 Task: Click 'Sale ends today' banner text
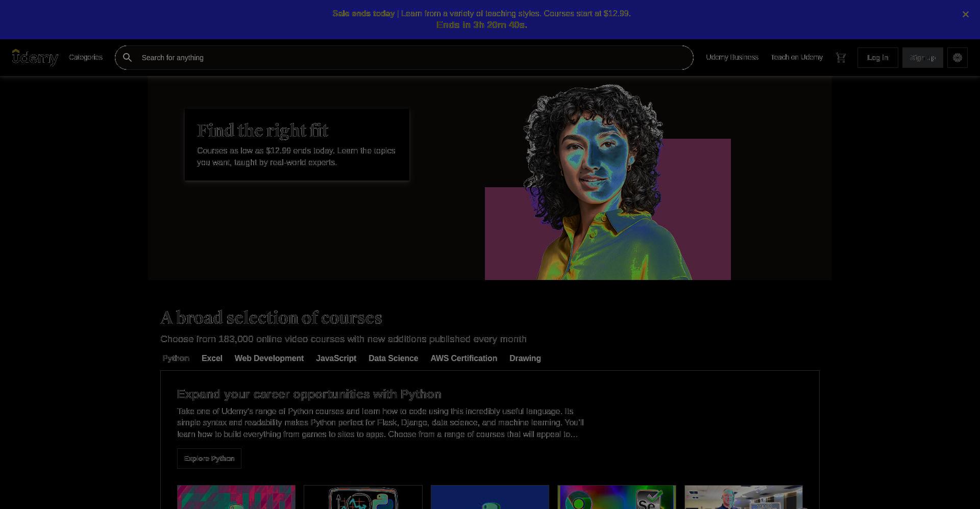click(x=363, y=13)
